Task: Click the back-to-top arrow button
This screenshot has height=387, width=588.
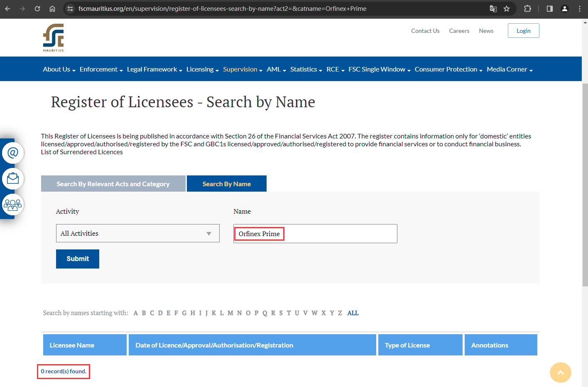Action: (561, 372)
